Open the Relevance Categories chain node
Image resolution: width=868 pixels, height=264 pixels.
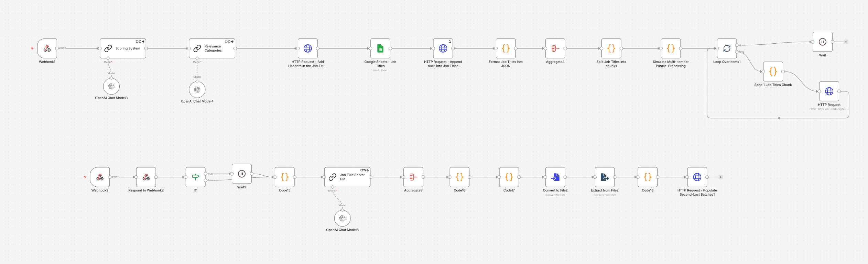click(x=212, y=48)
